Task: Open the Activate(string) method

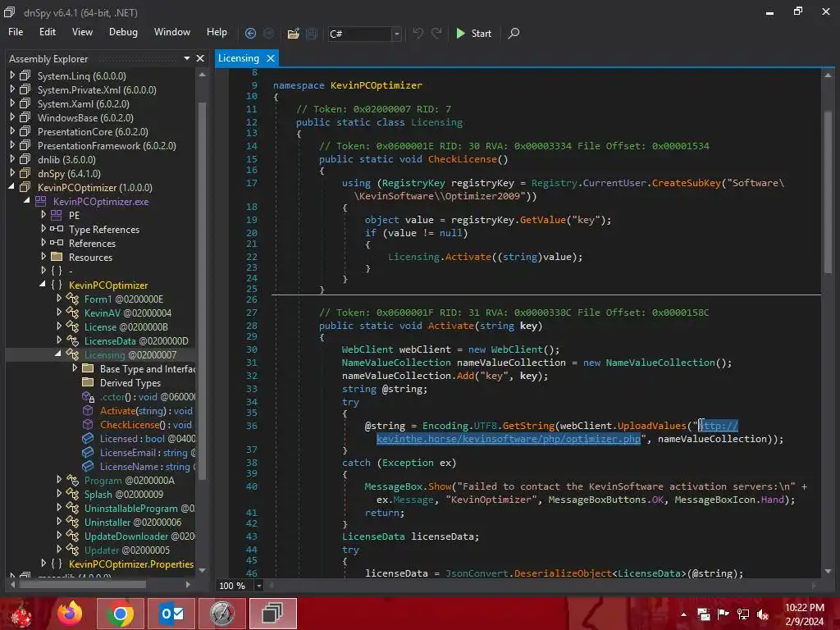Action: point(146,411)
